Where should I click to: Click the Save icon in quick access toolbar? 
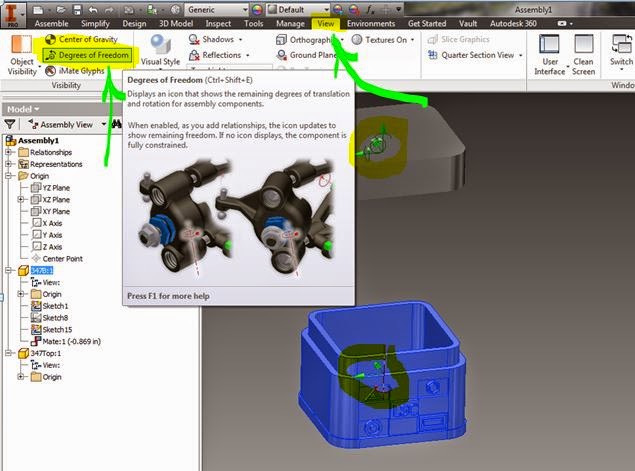coord(77,9)
